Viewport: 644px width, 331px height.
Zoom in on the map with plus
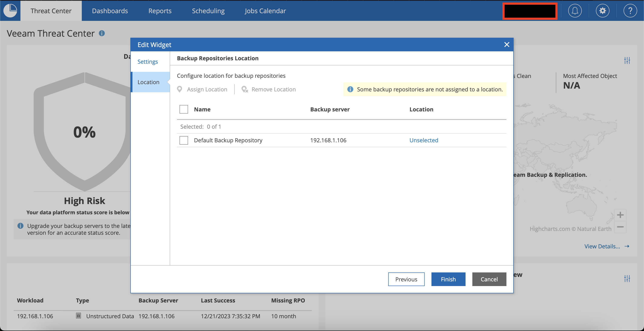coord(620,215)
